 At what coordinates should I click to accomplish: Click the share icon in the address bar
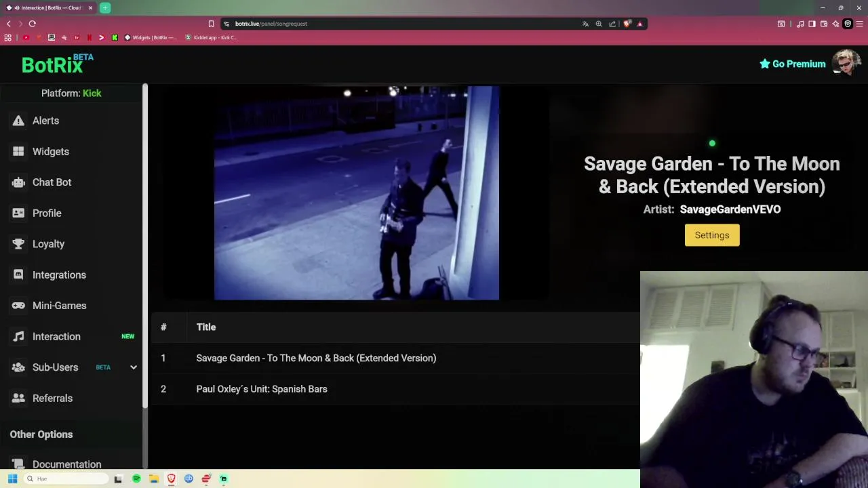[612, 24]
